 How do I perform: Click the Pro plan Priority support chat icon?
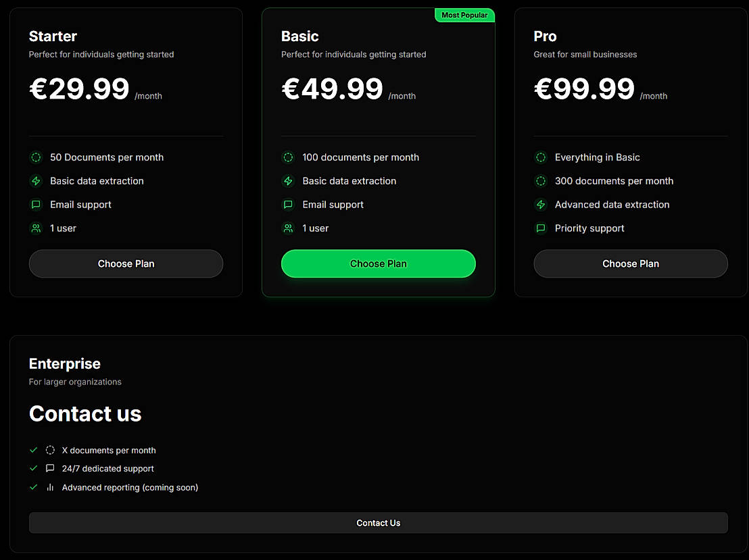(x=541, y=228)
